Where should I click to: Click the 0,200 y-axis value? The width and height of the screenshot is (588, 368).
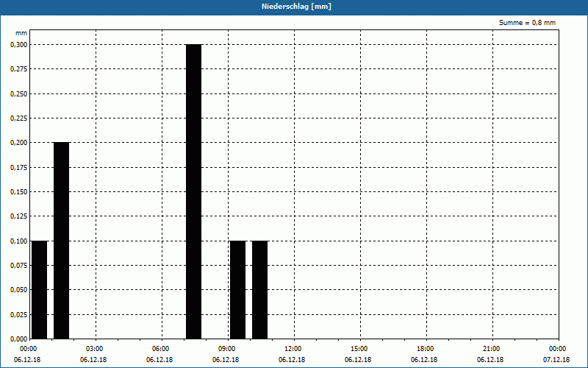[19, 143]
